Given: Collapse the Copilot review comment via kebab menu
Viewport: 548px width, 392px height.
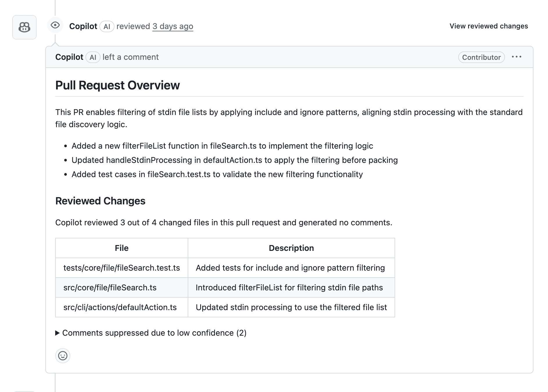Looking at the screenshot, I should pos(517,57).
